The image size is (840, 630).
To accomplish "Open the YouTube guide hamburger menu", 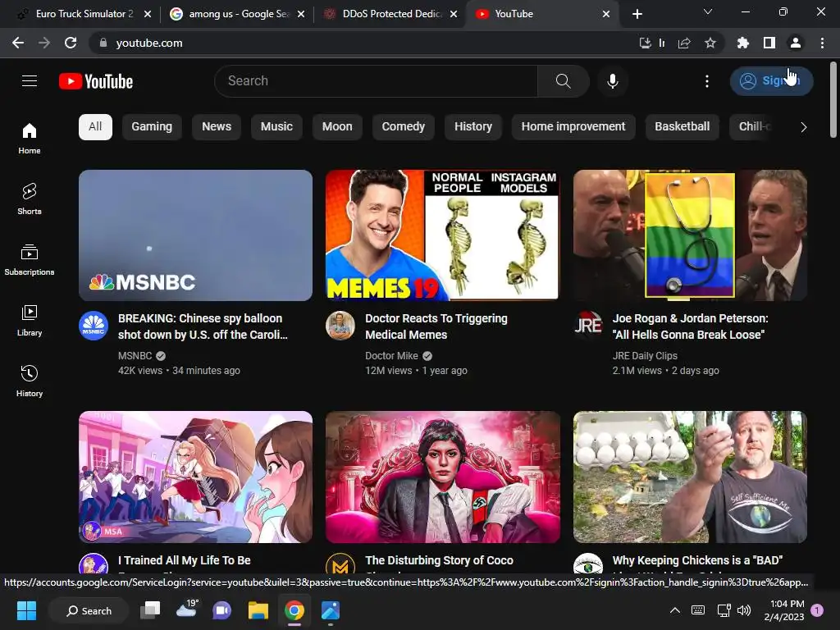I will 30,81.
